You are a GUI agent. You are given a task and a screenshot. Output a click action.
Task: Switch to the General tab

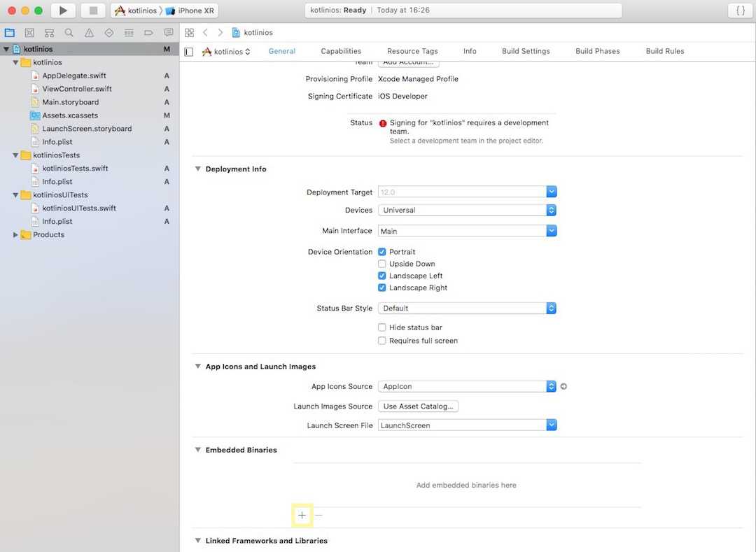tap(282, 51)
